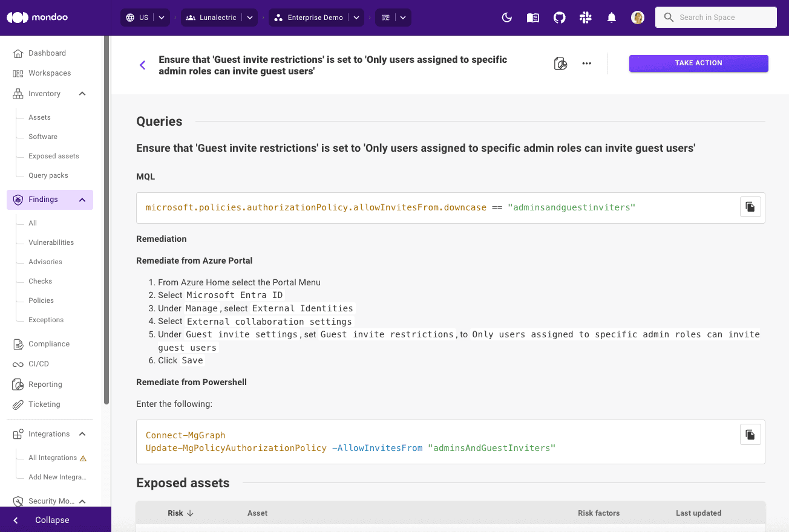789x532 pixels.
Task: Click the Risk factors column header
Action: 599,513
